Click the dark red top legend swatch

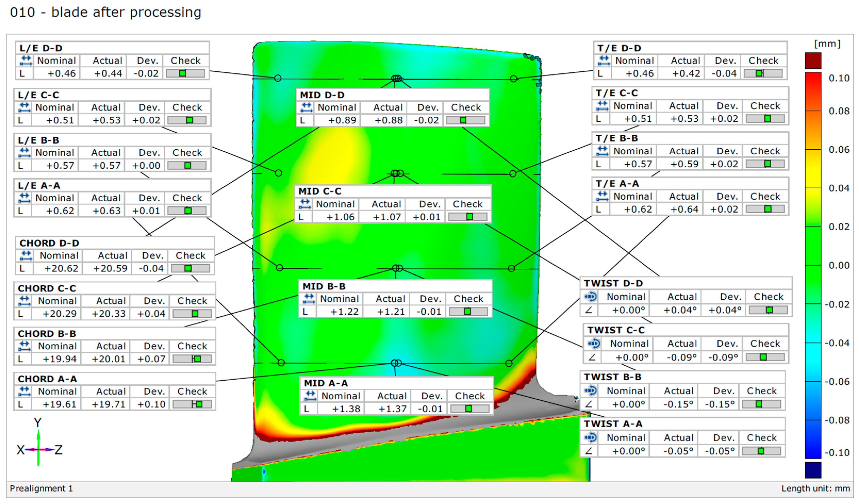coord(813,61)
